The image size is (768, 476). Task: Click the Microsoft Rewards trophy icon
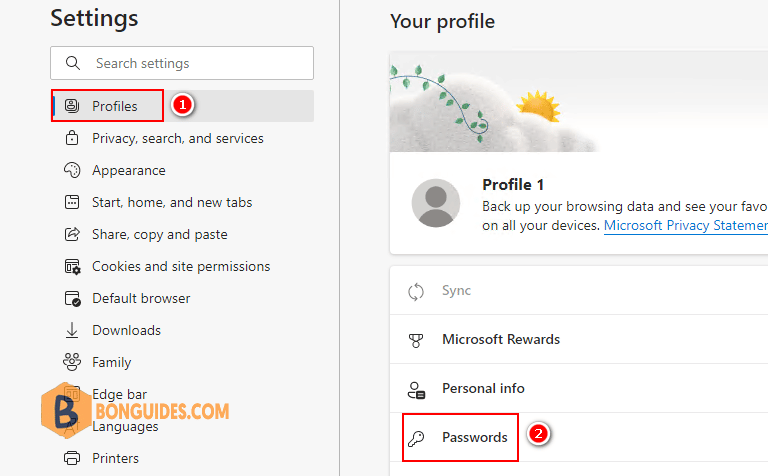(416, 340)
